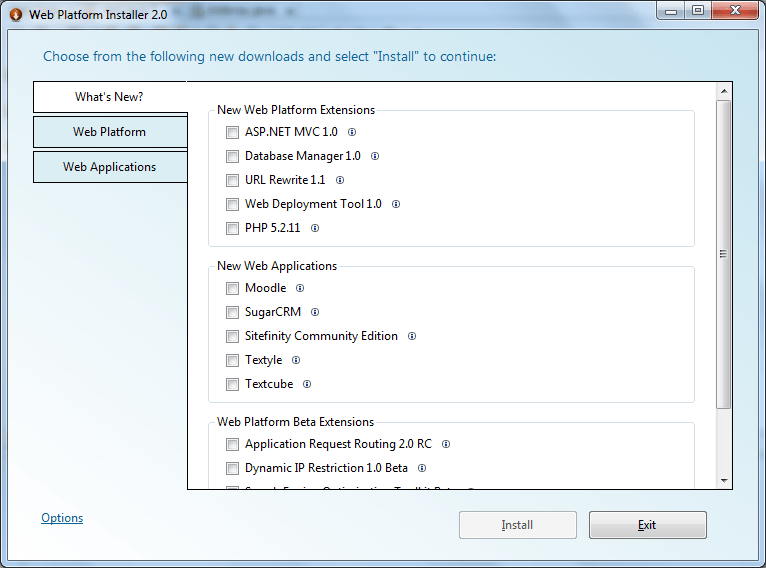766x568 pixels.
Task: Click the Web Platform Installer title bar icon
Action: (x=16, y=15)
